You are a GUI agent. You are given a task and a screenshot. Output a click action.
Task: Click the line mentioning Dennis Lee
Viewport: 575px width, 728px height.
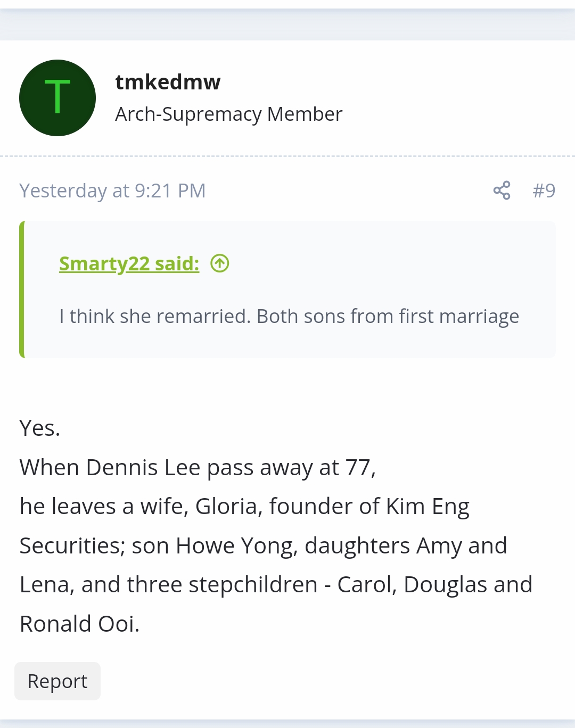[198, 467]
